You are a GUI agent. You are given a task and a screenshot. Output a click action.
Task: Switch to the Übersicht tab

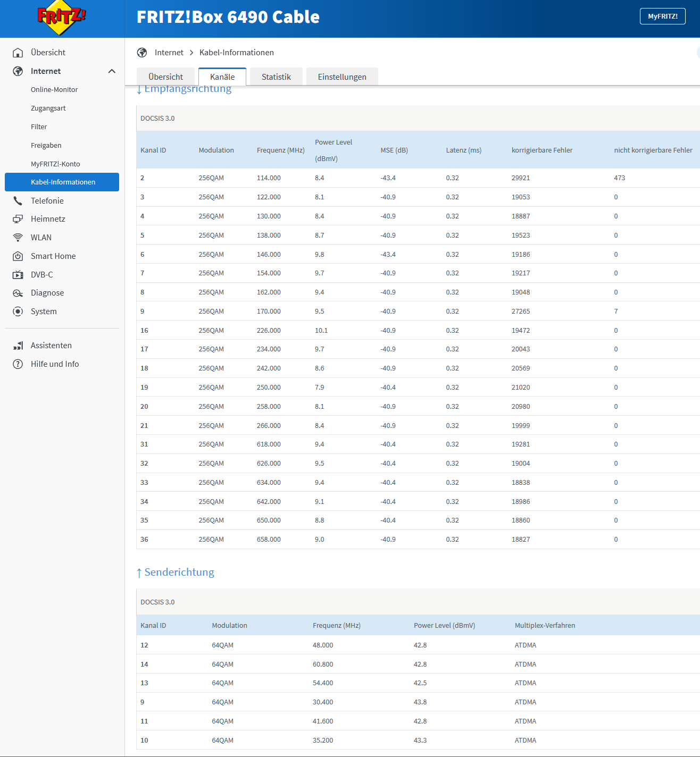click(165, 77)
